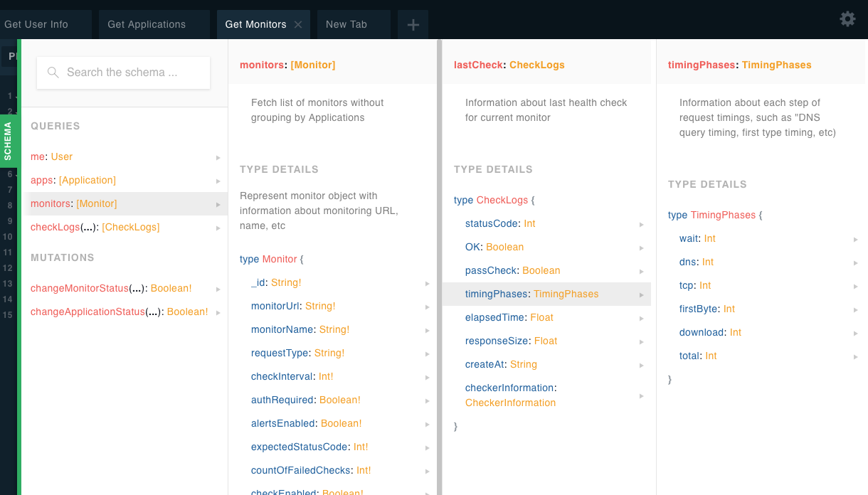Open the settings gear icon
The image size is (868, 495).
[x=847, y=19]
